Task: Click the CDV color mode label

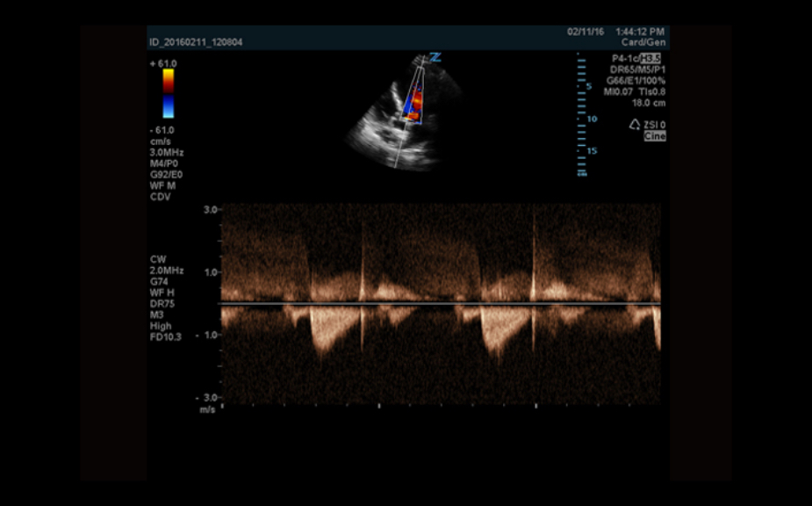Action: tap(160, 197)
